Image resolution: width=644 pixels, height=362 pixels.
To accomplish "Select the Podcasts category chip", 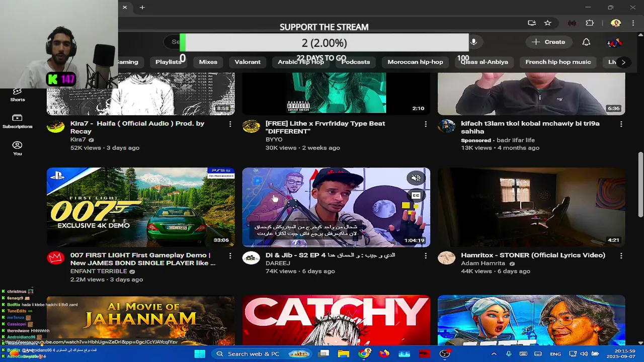I will click(x=356, y=62).
